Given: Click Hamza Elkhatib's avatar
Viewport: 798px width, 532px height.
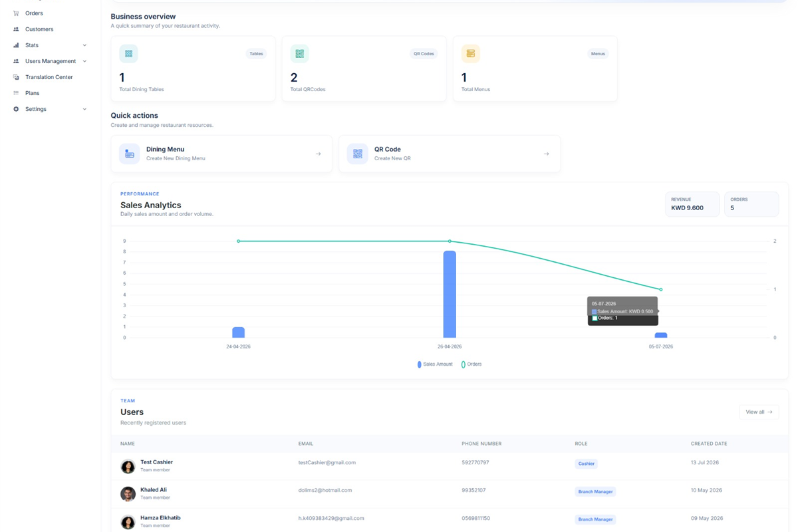Looking at the screenshot, I should (128, 522).
